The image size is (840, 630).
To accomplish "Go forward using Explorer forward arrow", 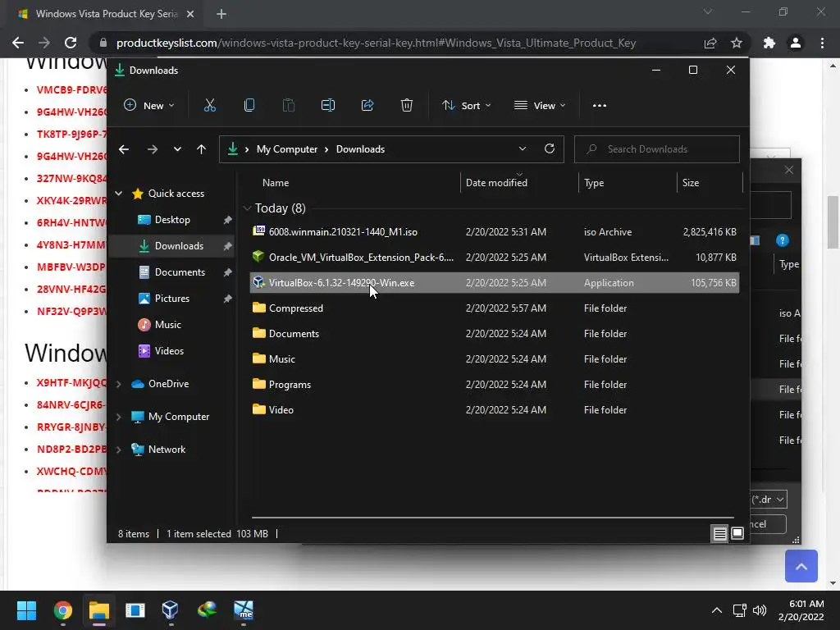I will pyautogui.click(x=152, y=149).
